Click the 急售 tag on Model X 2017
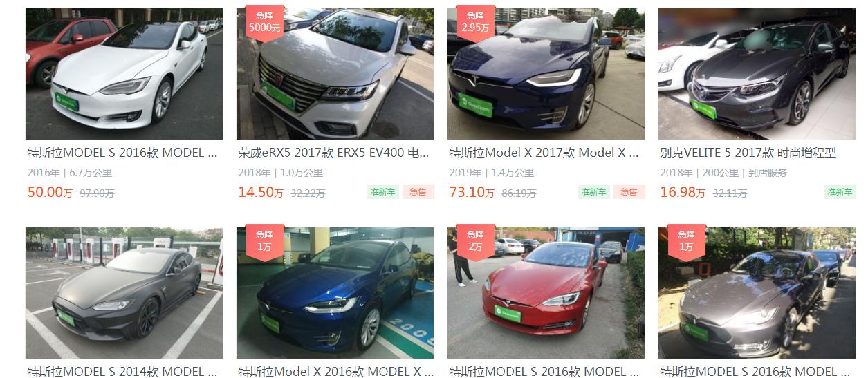 629,192
